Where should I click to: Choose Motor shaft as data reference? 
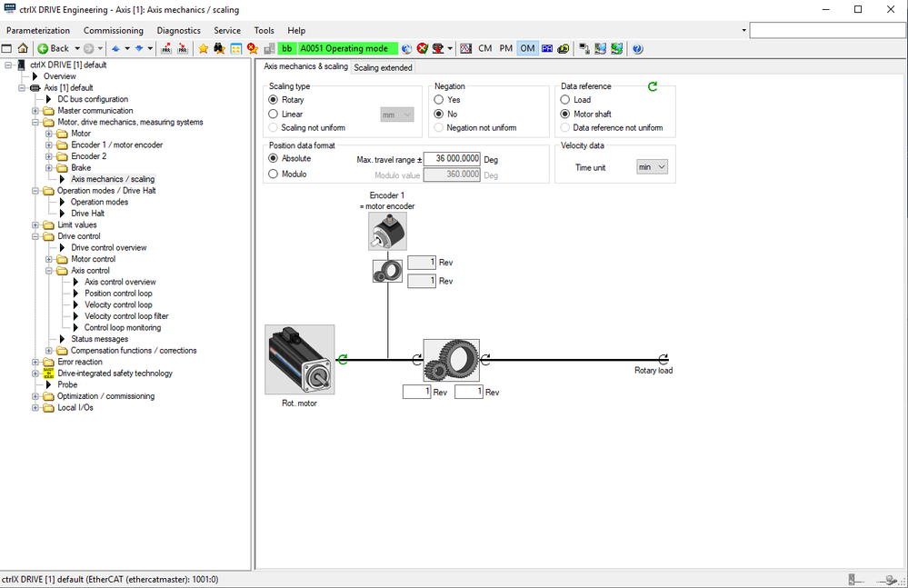pyautogui.click(x=565, y=114)
